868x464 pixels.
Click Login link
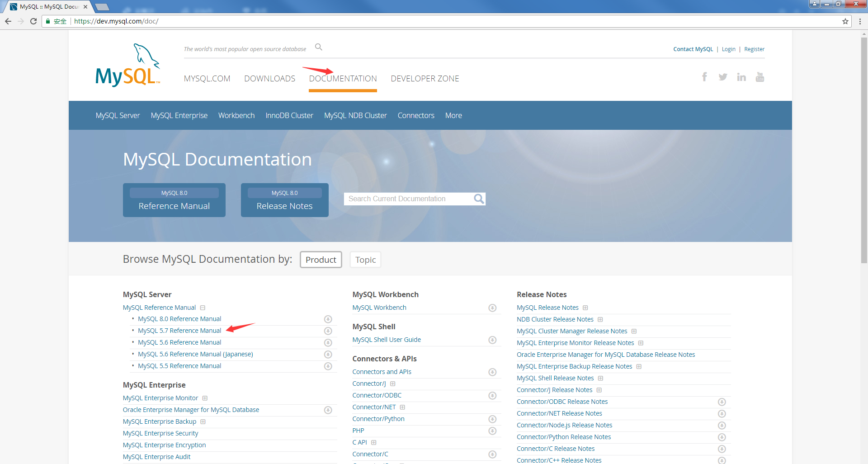[728, 49]
